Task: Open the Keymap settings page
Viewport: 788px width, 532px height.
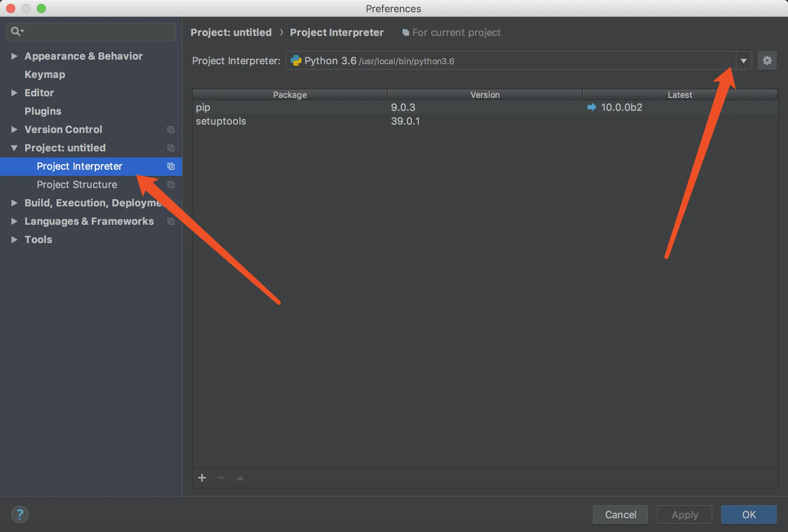Action: 45,75
